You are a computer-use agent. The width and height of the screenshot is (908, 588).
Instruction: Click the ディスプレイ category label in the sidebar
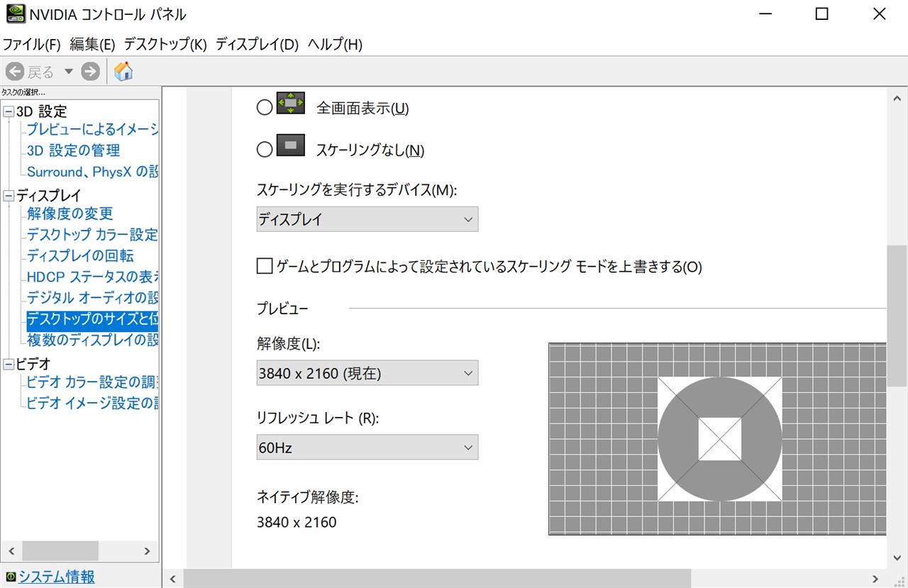(49, 196)
